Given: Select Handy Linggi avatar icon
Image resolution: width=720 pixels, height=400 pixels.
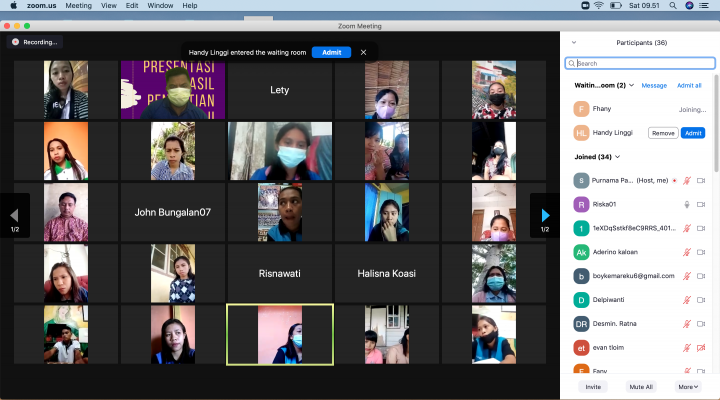Looking at the screenshot, I should coord(581,133).
